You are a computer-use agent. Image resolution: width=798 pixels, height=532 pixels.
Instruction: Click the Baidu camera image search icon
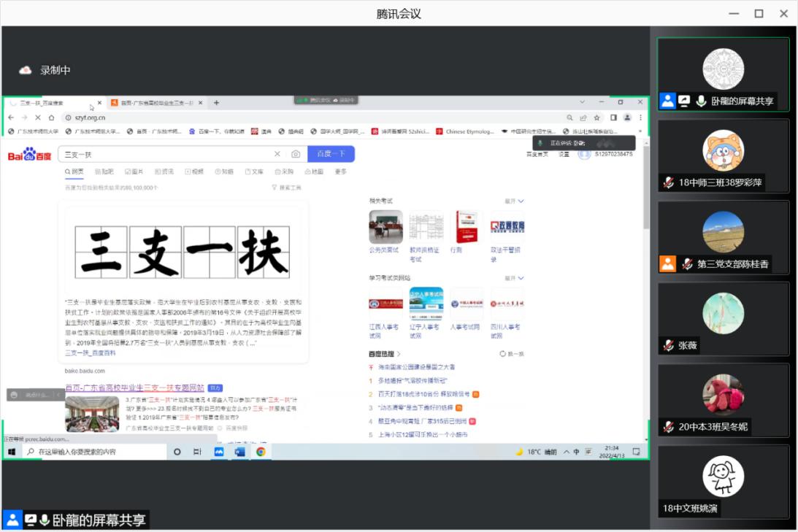click(x=296, y=154)
